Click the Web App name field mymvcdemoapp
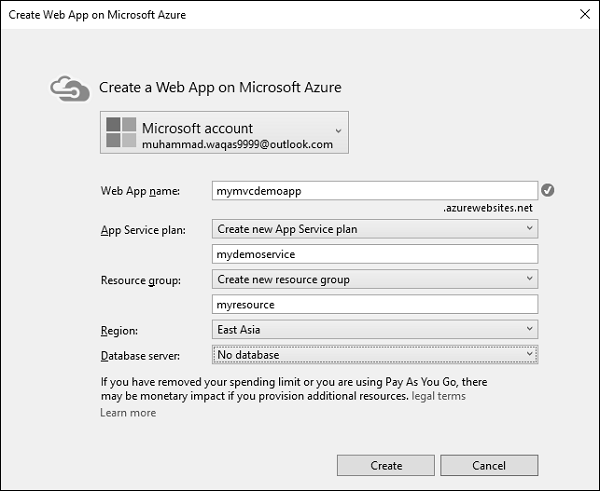The height and width of the screenshot is (491, 600). tap(375, 190)
